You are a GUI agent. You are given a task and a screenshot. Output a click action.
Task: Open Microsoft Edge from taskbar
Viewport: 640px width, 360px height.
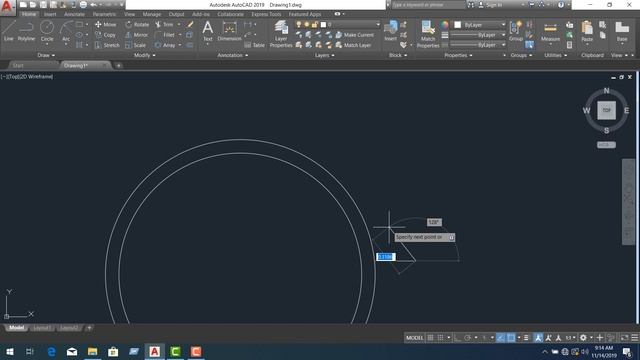point(51,351)
